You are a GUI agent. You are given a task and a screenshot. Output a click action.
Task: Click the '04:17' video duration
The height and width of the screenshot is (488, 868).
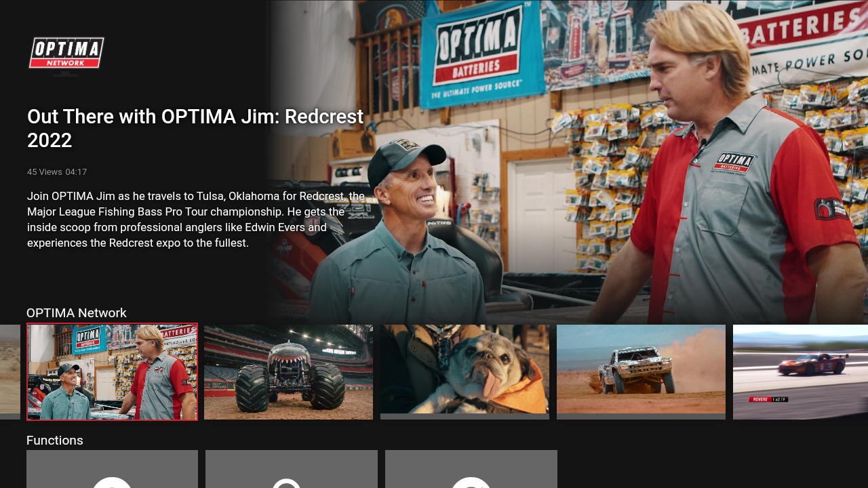click(76, 172)
